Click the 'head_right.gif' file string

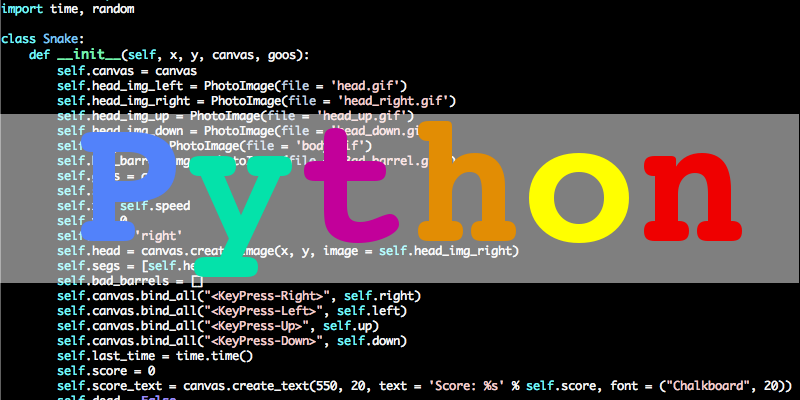(393, 101)
